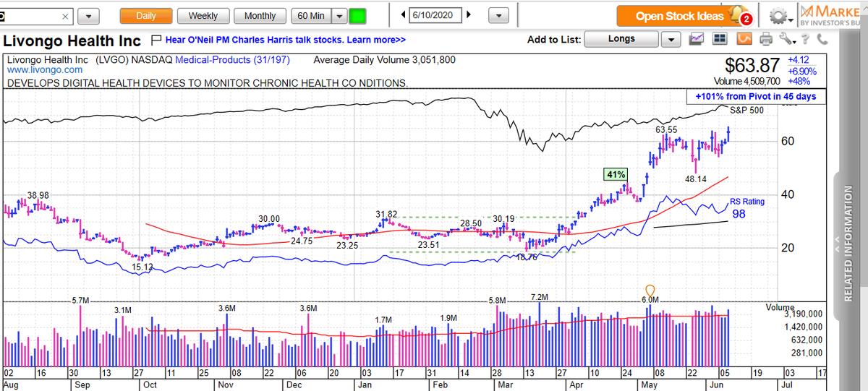Click the 30.19 price label
The height and width of the screenshot is (391, 868).
coord(504,219)
